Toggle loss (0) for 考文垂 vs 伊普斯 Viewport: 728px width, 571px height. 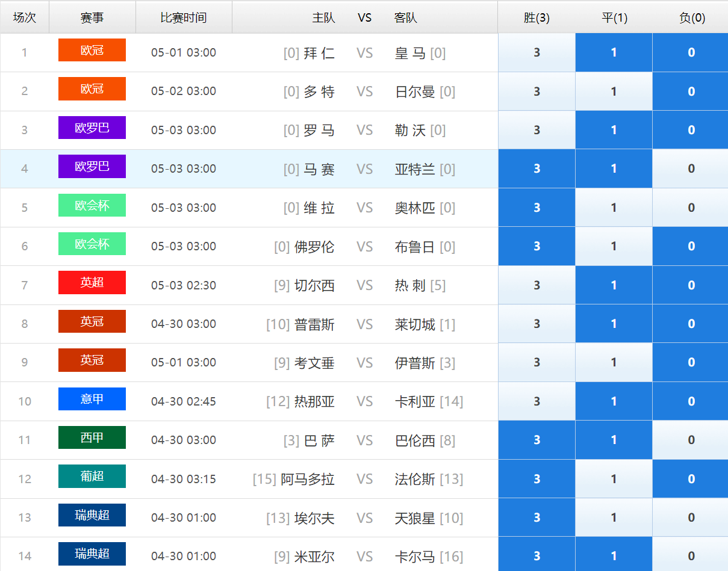[x=691, y=362]
